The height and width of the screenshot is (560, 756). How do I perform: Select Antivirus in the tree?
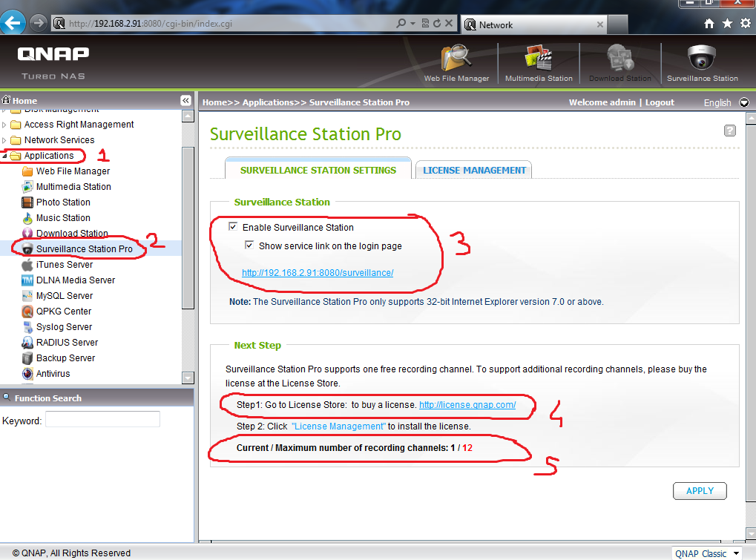click(x=53, y=374)
